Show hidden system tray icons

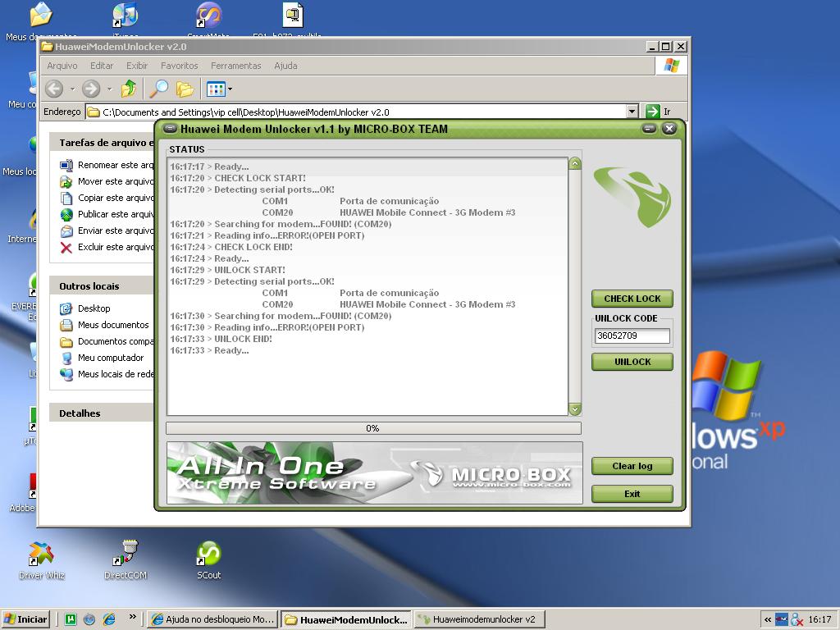[x=768, y=619]
